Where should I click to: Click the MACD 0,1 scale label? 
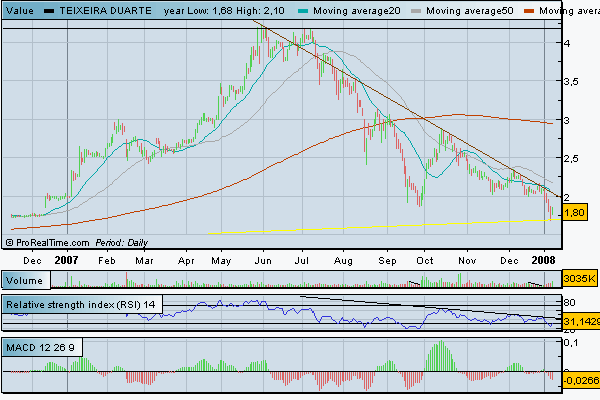coord(571,343)
